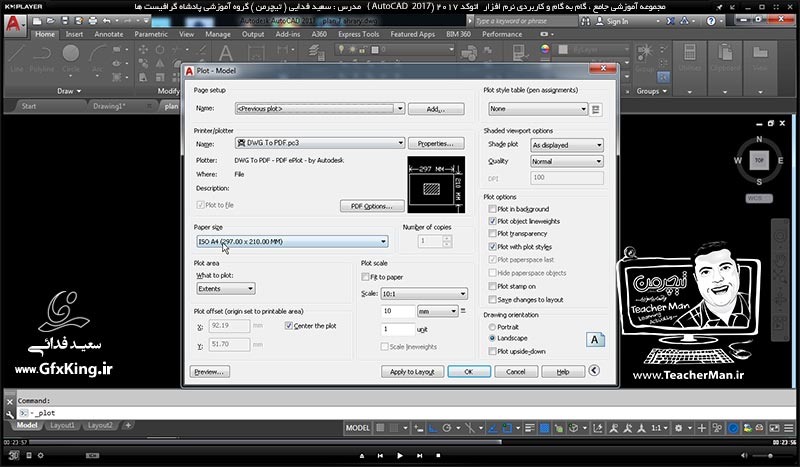Open the AutoCAD application menu logo
Image resolution: width=800 pixels, height=467 pixels.
coord(14,23)
